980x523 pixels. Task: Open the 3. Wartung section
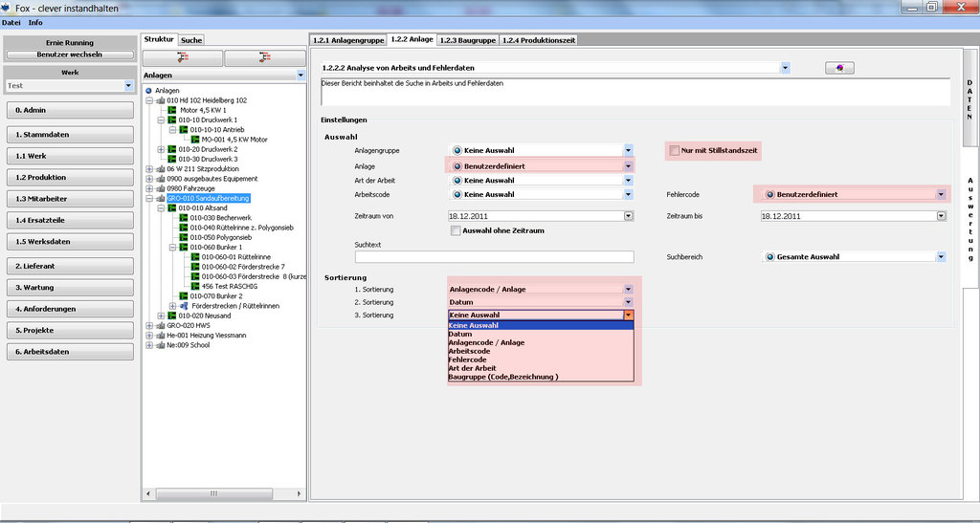click(x=72, y=287)
